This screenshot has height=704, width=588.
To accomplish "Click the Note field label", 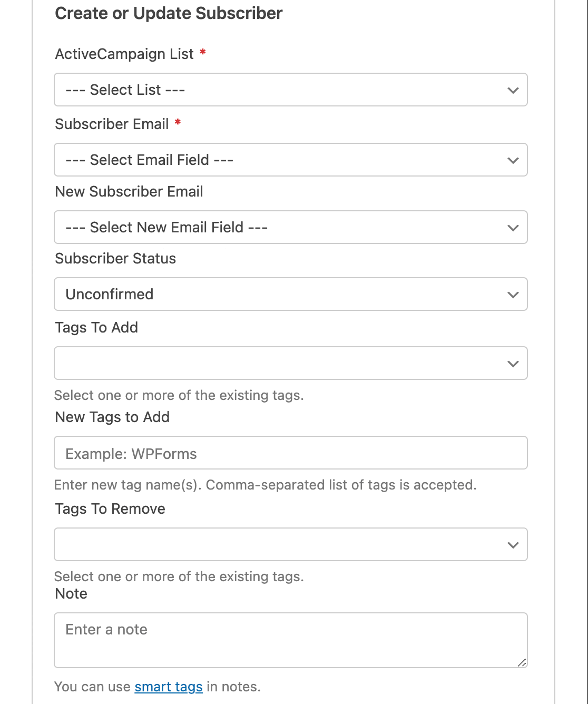I will click(x=71, y=594).
